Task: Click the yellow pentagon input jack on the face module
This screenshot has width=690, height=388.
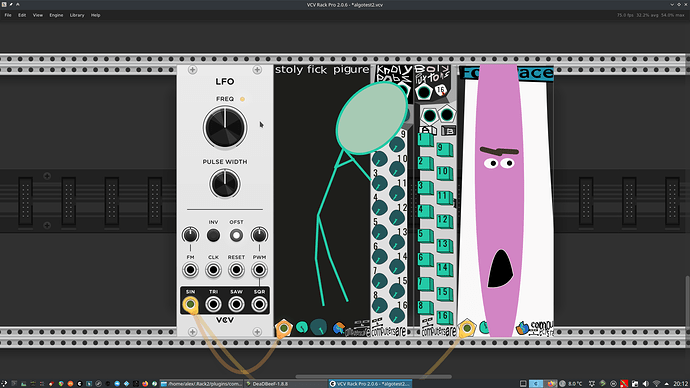Action: click(467, 328)
